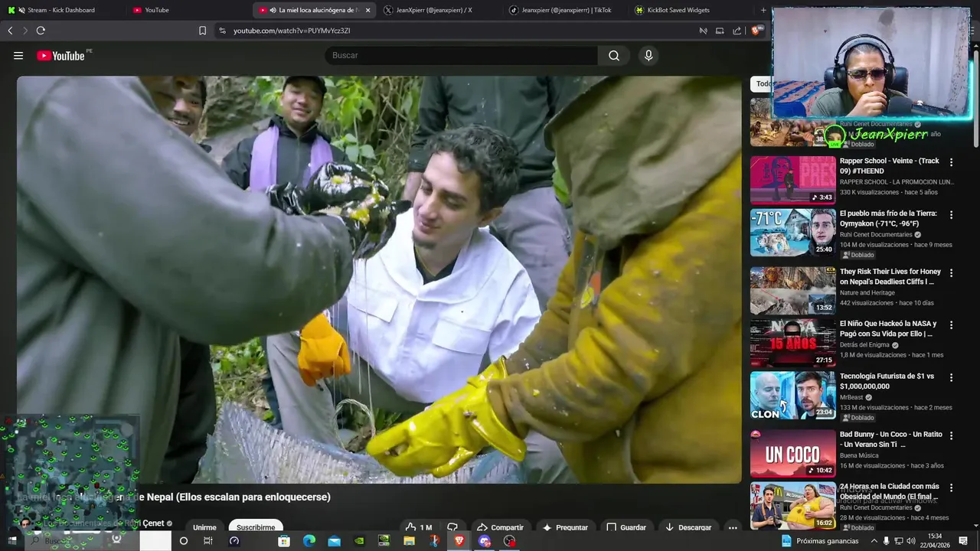Dislike the video with the thumbs-down icon
Viewport: 980px width, 551px height.
(x=452, y=527)
